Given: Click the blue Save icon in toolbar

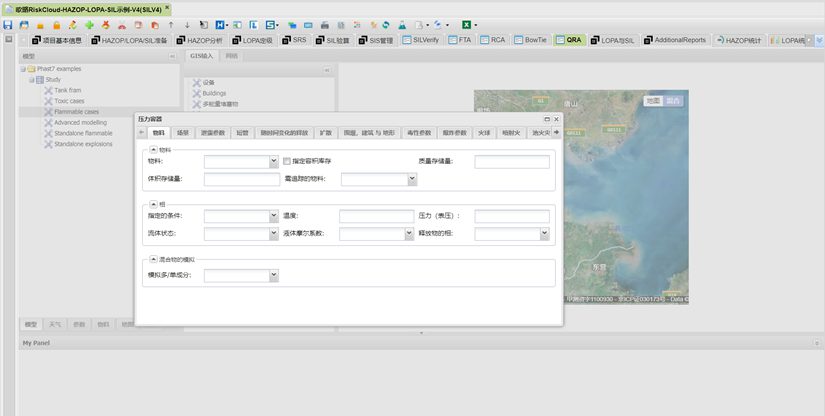Looking at the screenshot, I should 8,24.
